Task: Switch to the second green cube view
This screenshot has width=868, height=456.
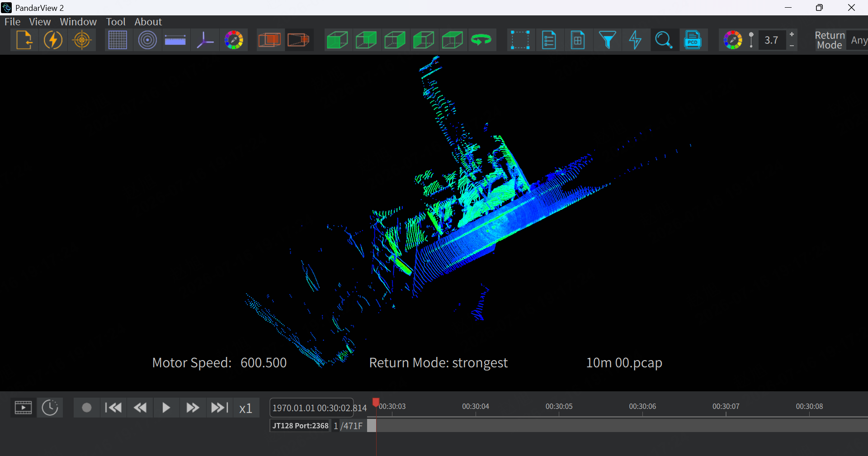Action: point(366,40)
